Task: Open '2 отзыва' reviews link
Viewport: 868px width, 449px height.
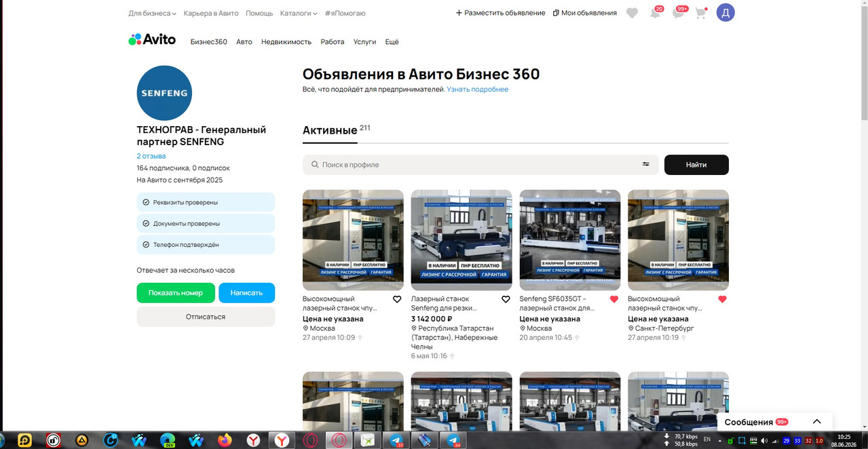Action: click(151, 156)
